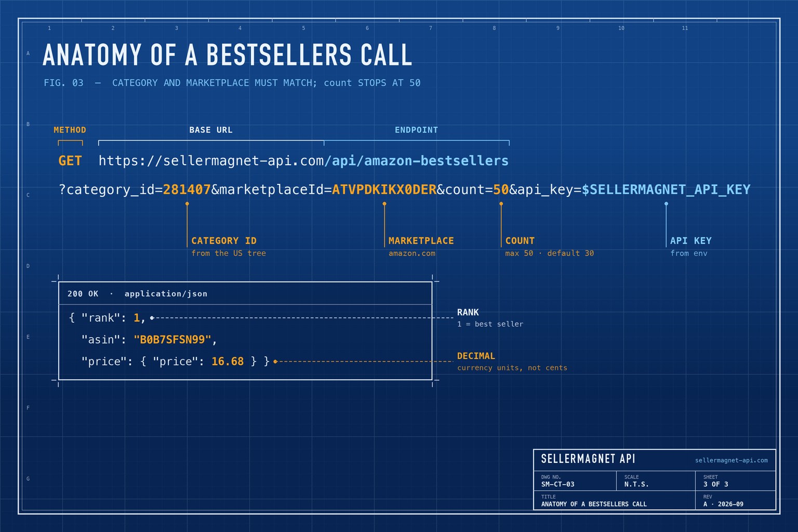
Task: Click the 'sellermagnet-api.com' text in title block
Action: coord(731,460)
